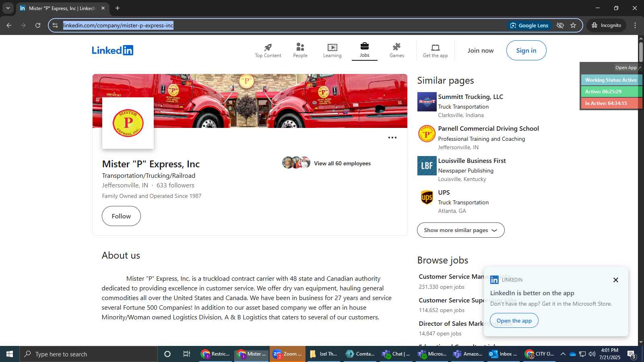Close the LinkedIn app notification popup
Image resolution: width=644 pixels, height=362 pixels.
point(616,280)
